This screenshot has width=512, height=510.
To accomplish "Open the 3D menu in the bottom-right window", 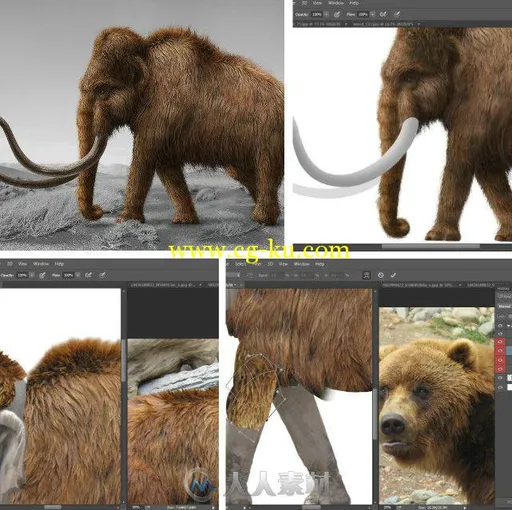I will (x=270, y=264).
